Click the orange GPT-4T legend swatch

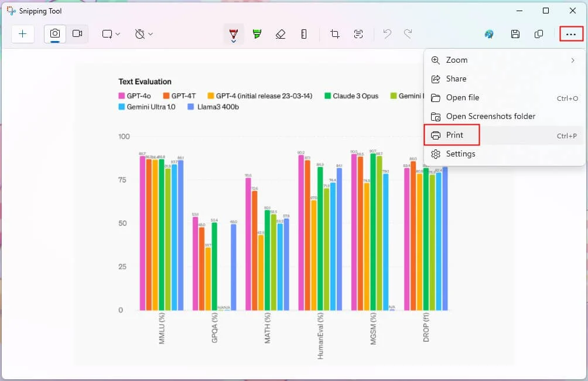(x=166, y=96)
